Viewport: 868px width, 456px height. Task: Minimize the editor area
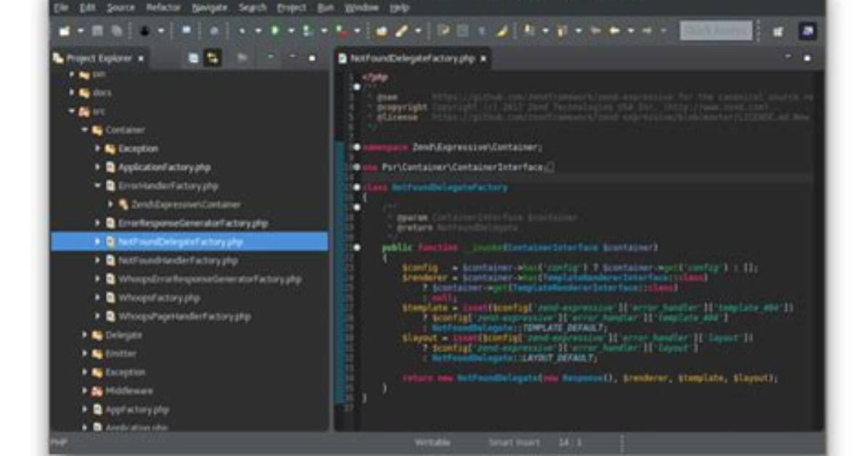point(787,57)
